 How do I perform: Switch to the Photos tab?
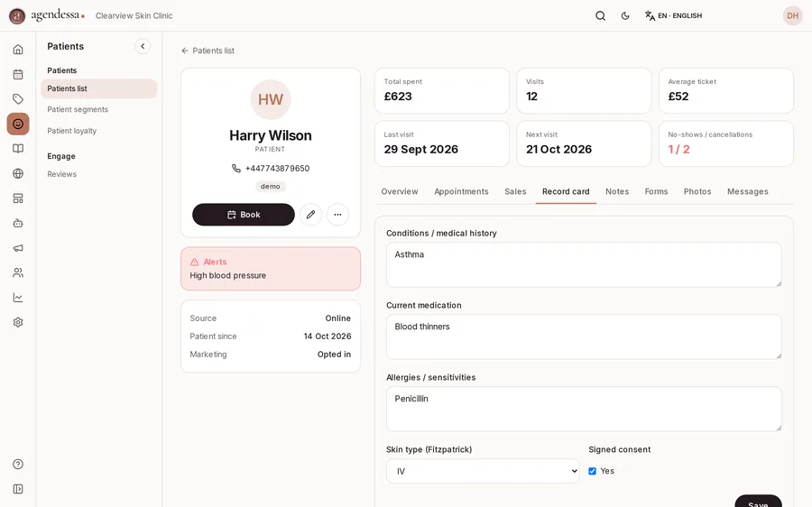pos(697,191)
